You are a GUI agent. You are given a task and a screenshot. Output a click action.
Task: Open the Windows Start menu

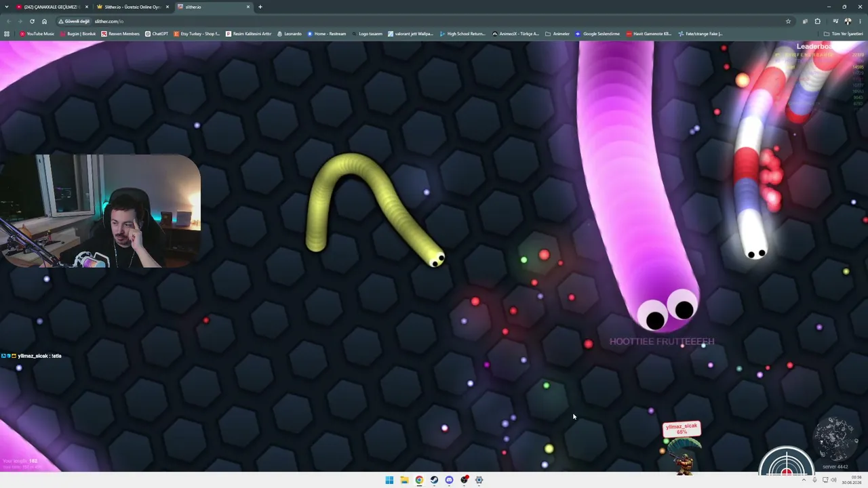[x=389, y=480]
